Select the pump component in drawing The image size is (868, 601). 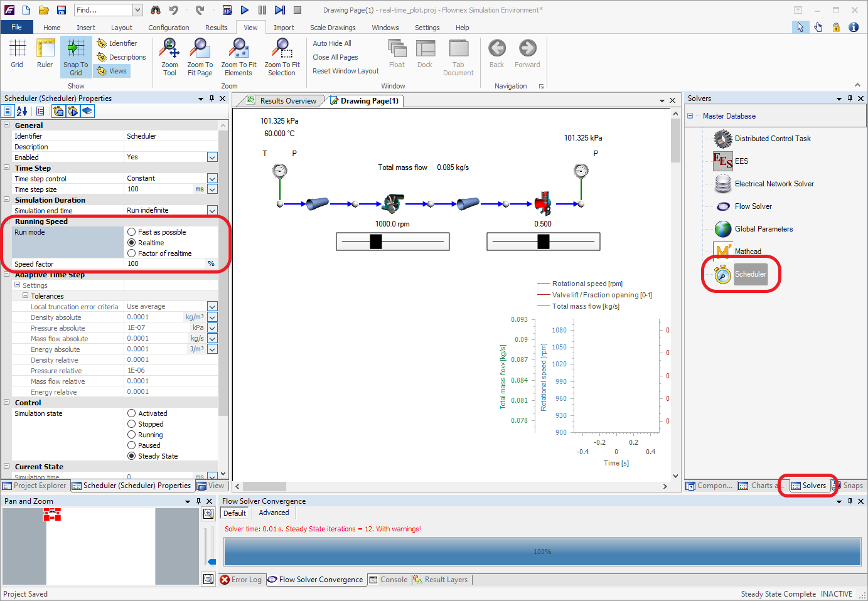(394, 203)
